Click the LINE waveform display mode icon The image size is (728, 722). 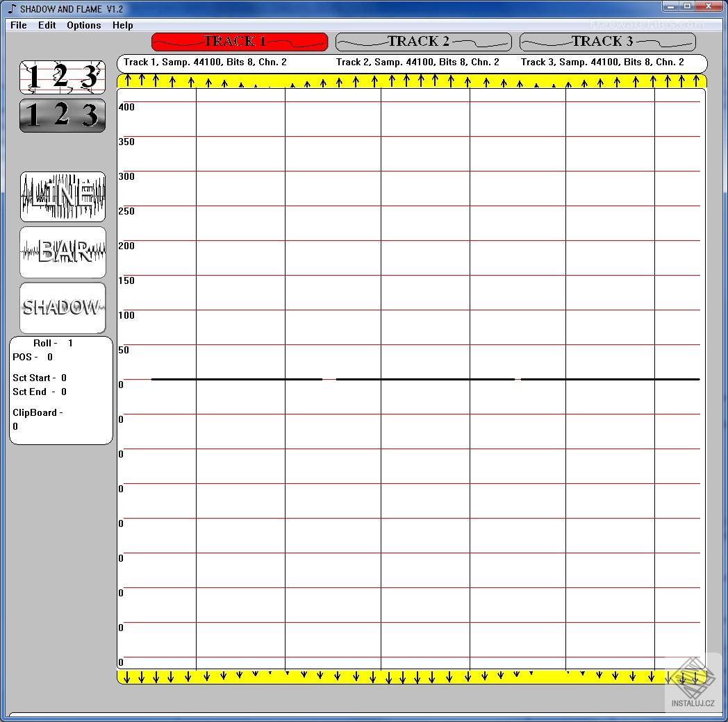(63, 196)
